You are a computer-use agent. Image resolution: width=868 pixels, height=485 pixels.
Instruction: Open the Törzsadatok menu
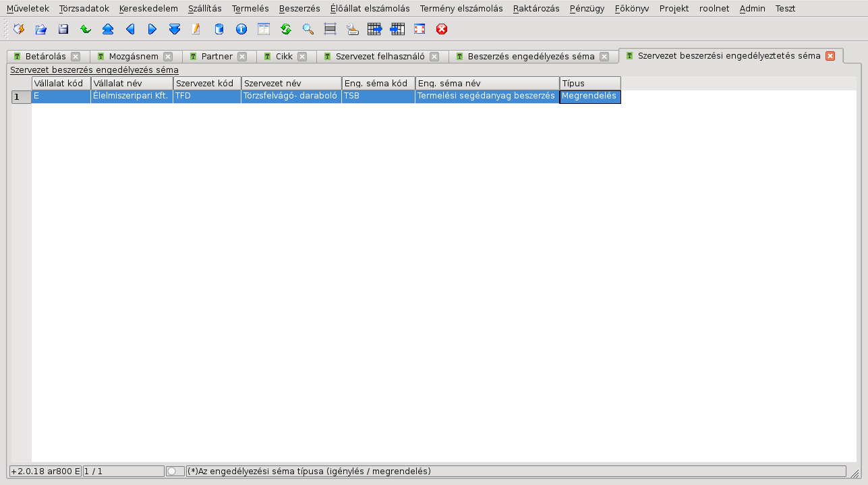(x=84, y=9)
